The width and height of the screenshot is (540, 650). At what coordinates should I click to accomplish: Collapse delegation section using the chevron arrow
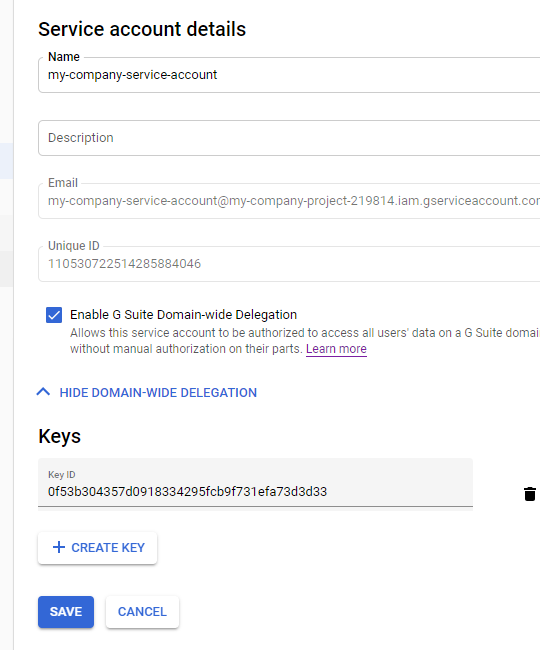(x=44, y=392)
